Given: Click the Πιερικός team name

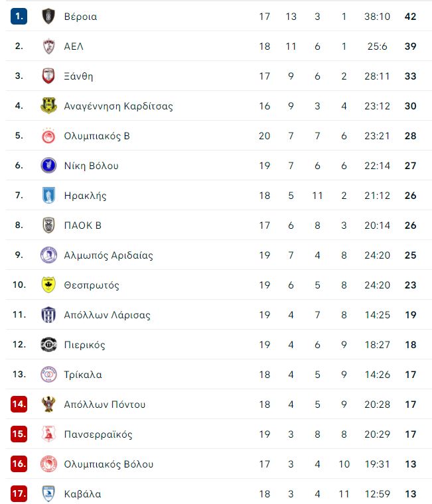Looking at the screenshot, I should [x=84, y=345].
